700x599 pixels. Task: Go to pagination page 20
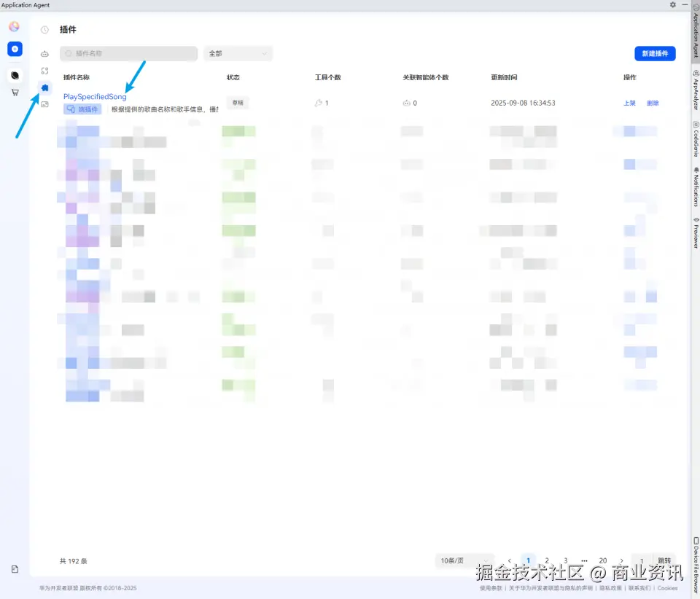[603, 560]
